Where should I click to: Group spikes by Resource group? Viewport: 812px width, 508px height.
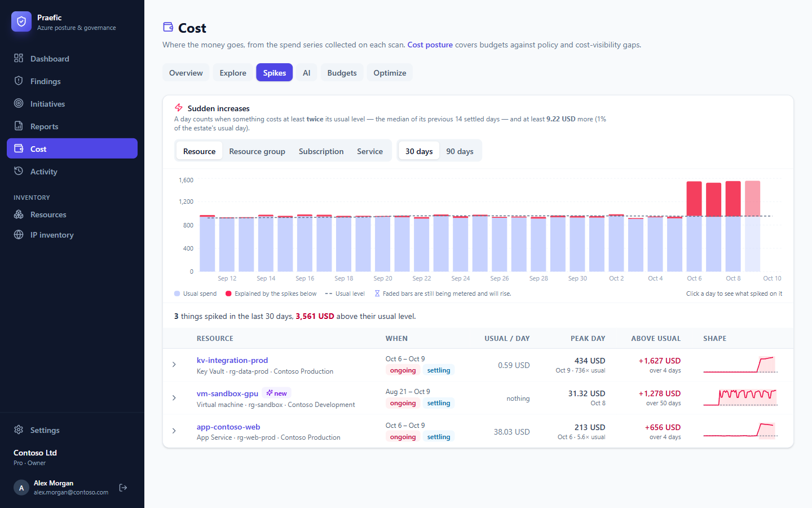tap(257, 151)
